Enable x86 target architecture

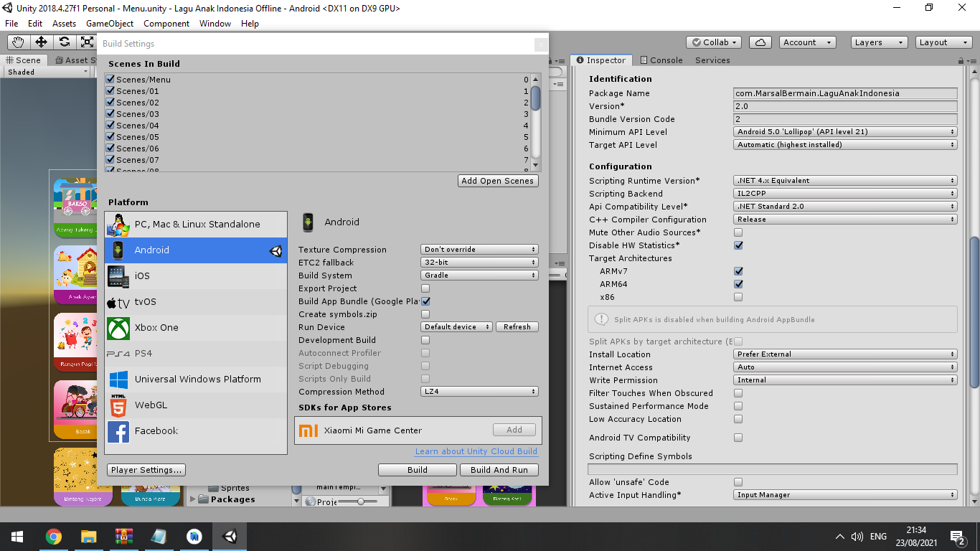pyautogui.click(x=738, y=297)
